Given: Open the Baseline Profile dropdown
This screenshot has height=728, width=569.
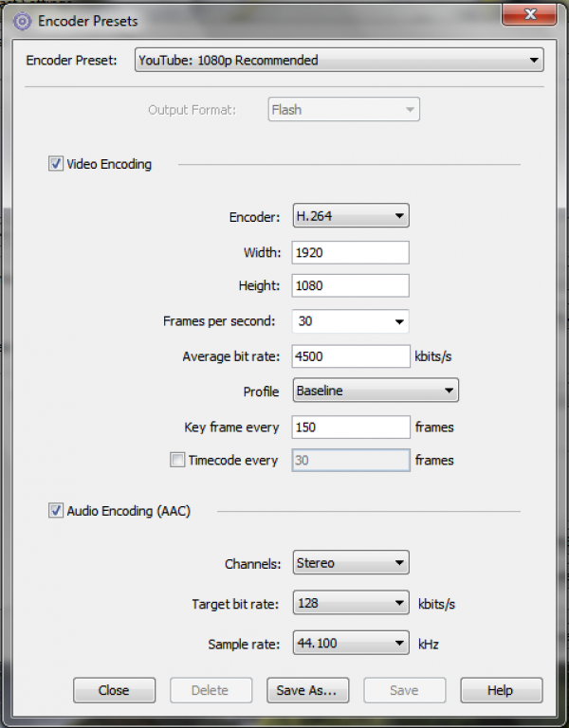Looking at the screenshot, I should (376, 390).
